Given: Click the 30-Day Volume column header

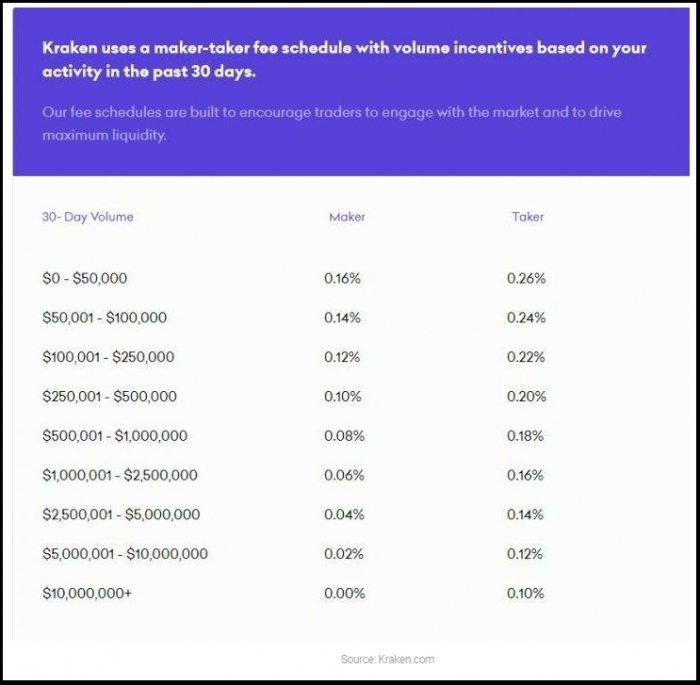Looking at the screenshot, I should coord(88,217).
